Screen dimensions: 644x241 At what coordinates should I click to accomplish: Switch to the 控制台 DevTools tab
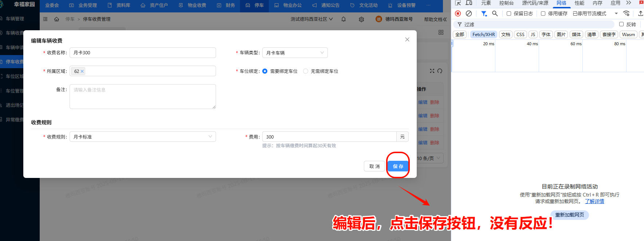[506, 3]
